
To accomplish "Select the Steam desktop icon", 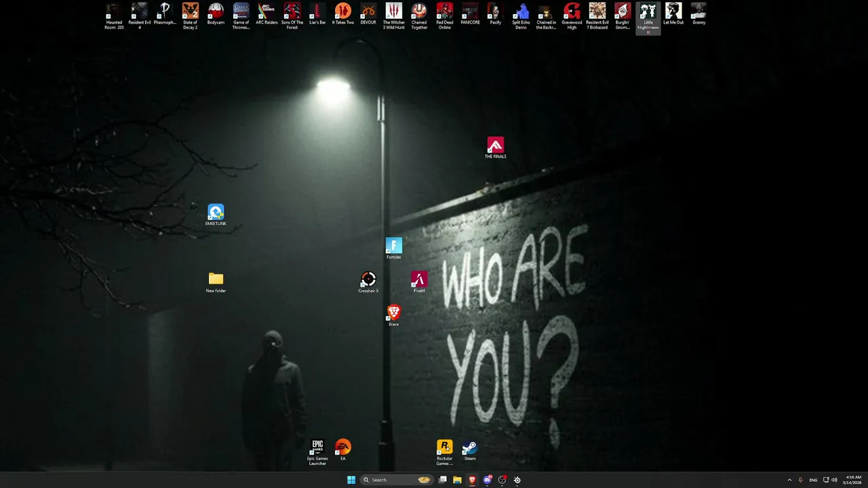I will pos(470,449).
